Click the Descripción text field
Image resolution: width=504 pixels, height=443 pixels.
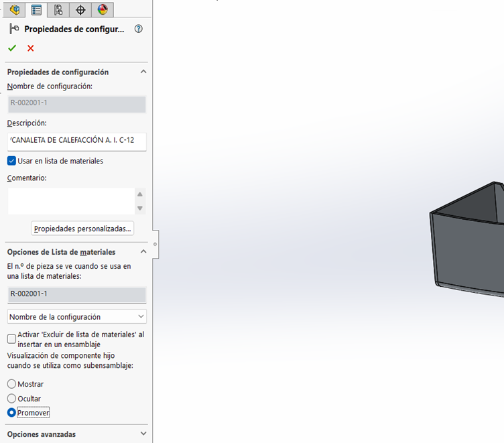pos(77,141)
